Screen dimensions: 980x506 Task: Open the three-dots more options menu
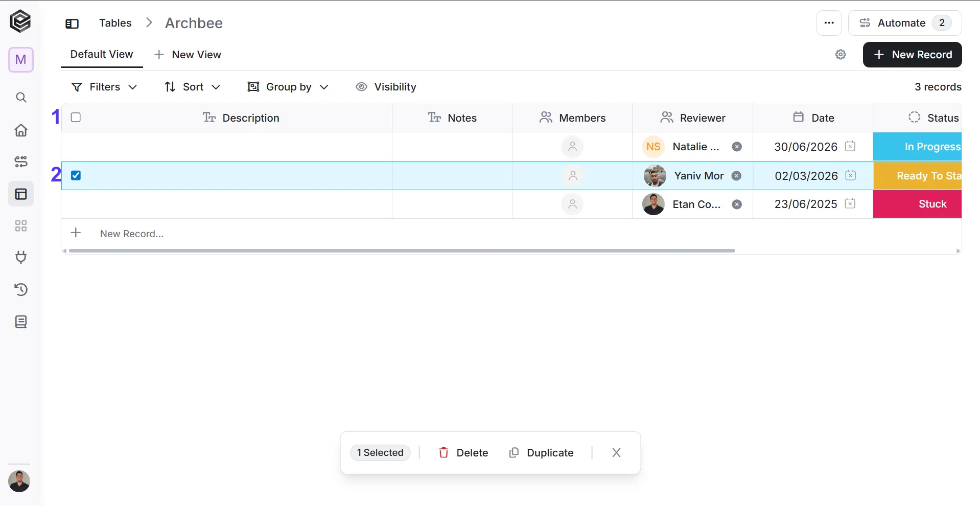point(829,23)
